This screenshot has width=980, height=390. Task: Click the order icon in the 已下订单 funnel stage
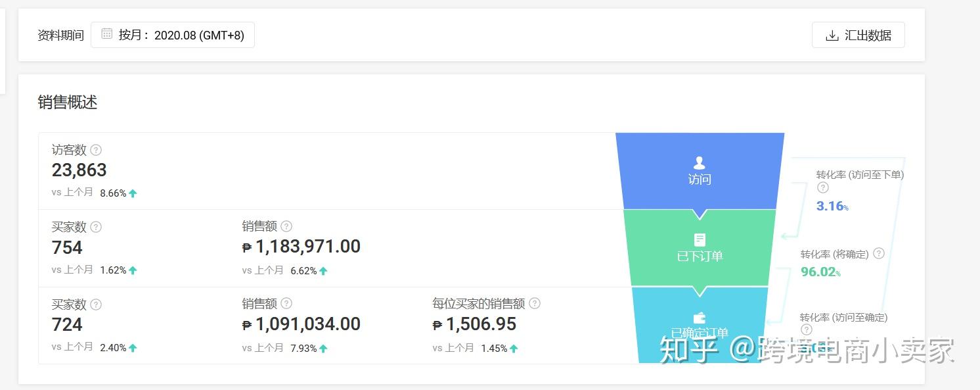[x=698, y=239]
